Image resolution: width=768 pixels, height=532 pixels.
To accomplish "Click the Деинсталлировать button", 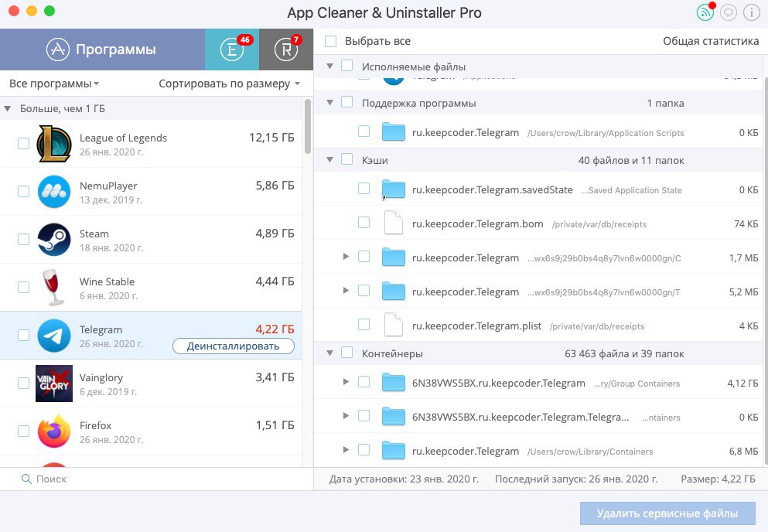I will pyautogui.click(x=234, y=346).
